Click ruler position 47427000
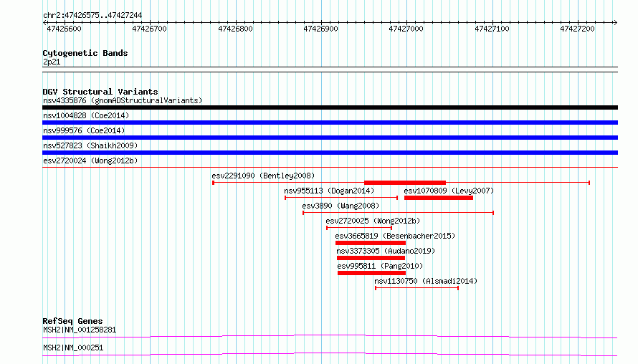The height and width of the screenshot is (364, 638). 406,29
